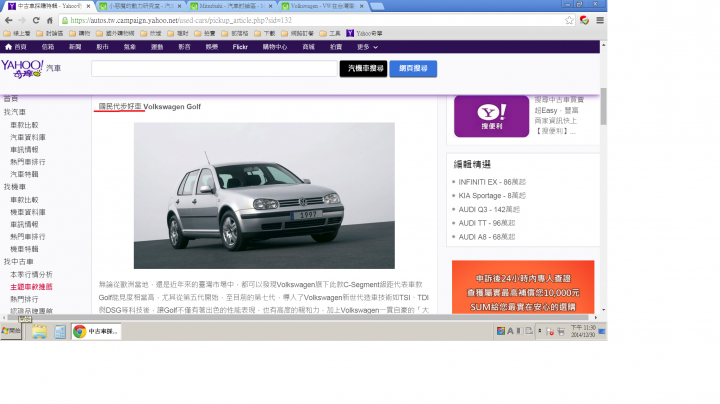Open 機車資料庫 in the left sidebar
Image resolution: width=720 pixels, height=404 pixels.
coord(28,212)
